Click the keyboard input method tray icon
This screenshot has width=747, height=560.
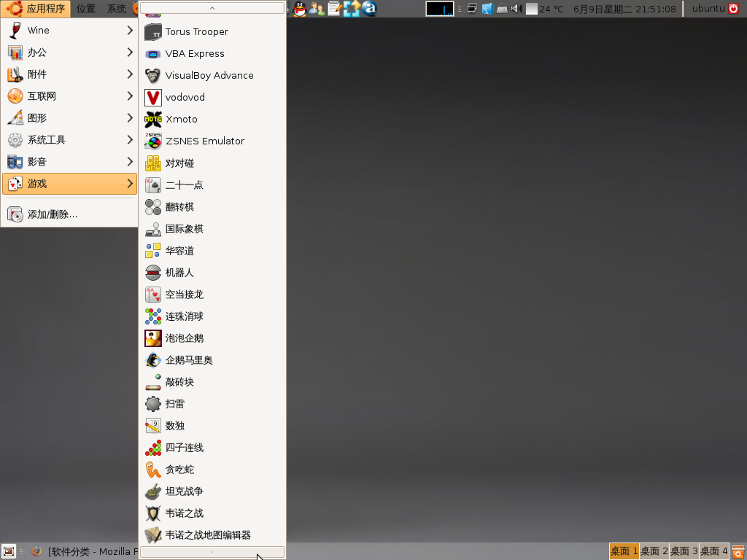(502, 9)
